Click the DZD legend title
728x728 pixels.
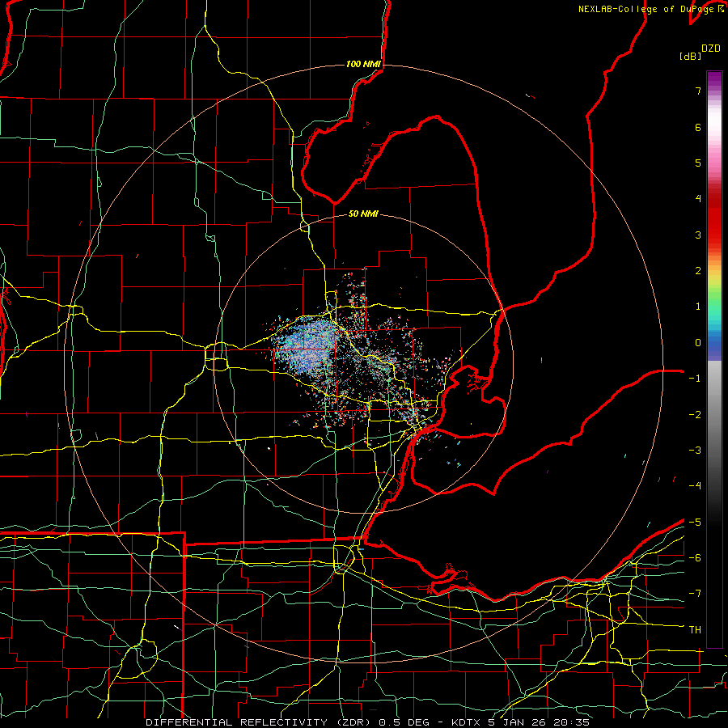[711, 49]
